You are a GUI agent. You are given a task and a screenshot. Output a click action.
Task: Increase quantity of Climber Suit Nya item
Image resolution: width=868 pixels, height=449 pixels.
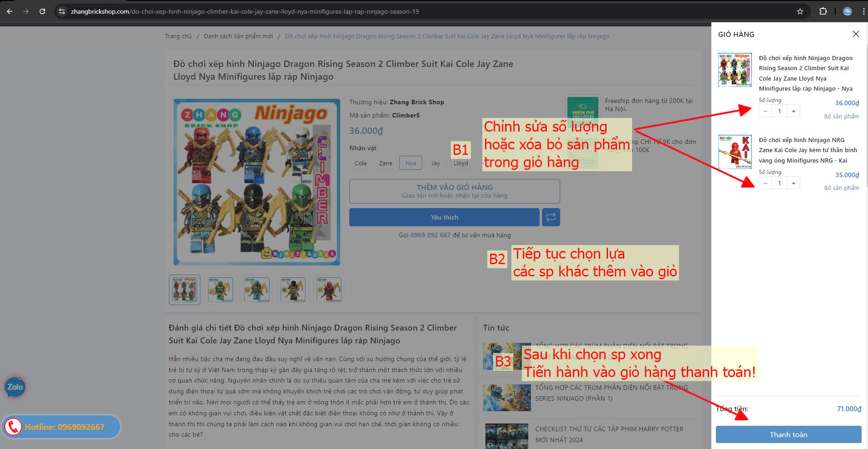pyautogui.click(x=793, y=111)
